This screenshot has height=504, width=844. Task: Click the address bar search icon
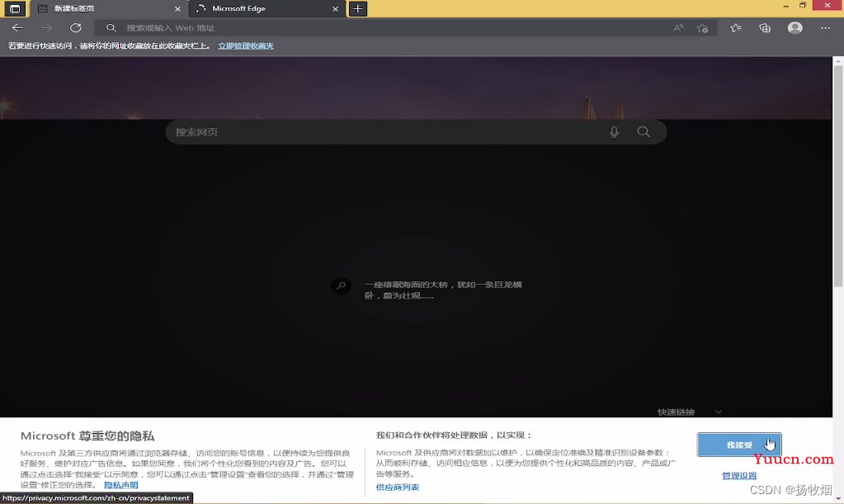(x=111, y=28)
